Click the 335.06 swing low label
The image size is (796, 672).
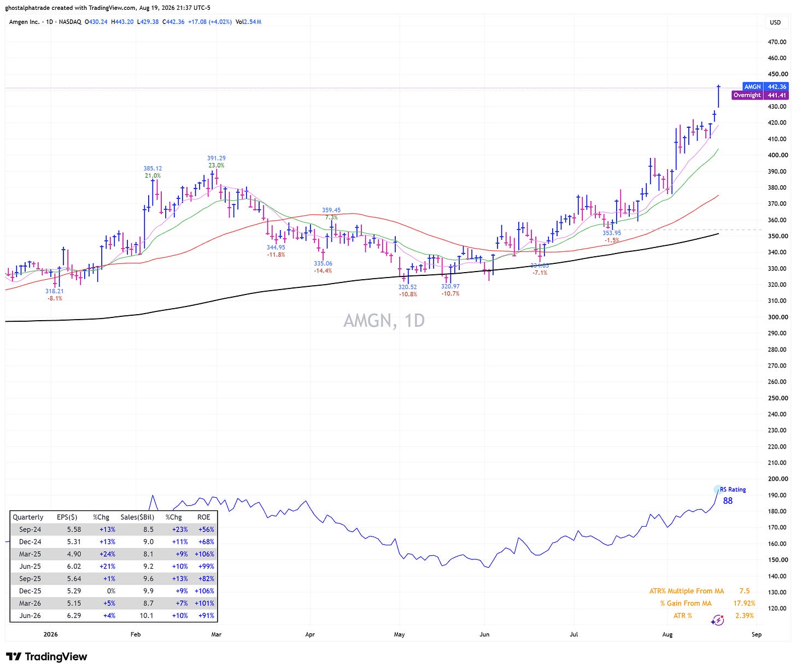pos(323,263)
